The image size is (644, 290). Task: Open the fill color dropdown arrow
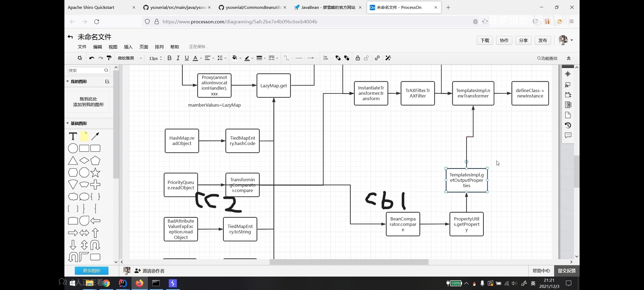(240, 58)
